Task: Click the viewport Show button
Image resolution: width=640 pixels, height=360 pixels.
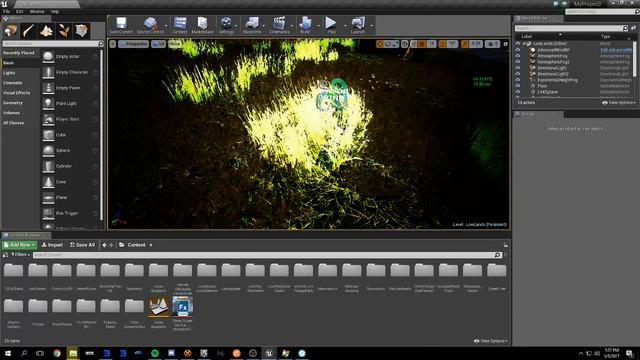Action: click(175, 44)
